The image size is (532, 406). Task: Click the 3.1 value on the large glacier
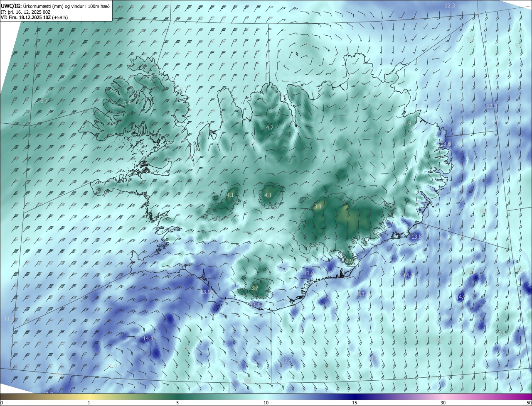tap(318, 206)
